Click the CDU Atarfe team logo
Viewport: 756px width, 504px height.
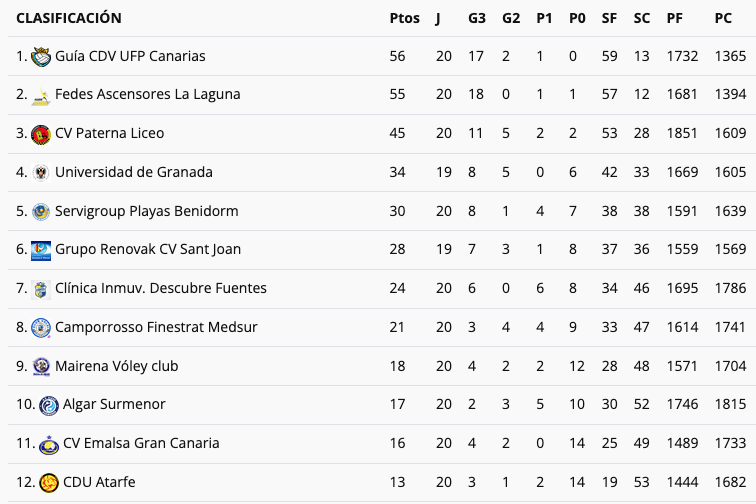[x=49, y=482]
